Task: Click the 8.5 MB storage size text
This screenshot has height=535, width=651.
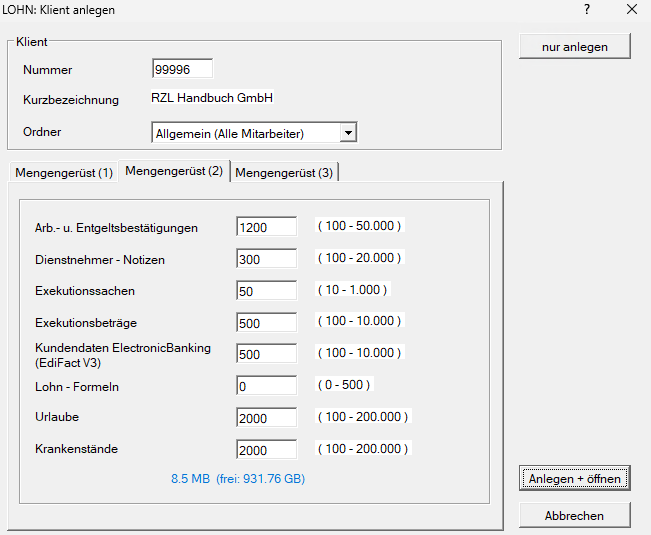Action: coord(190,479)
